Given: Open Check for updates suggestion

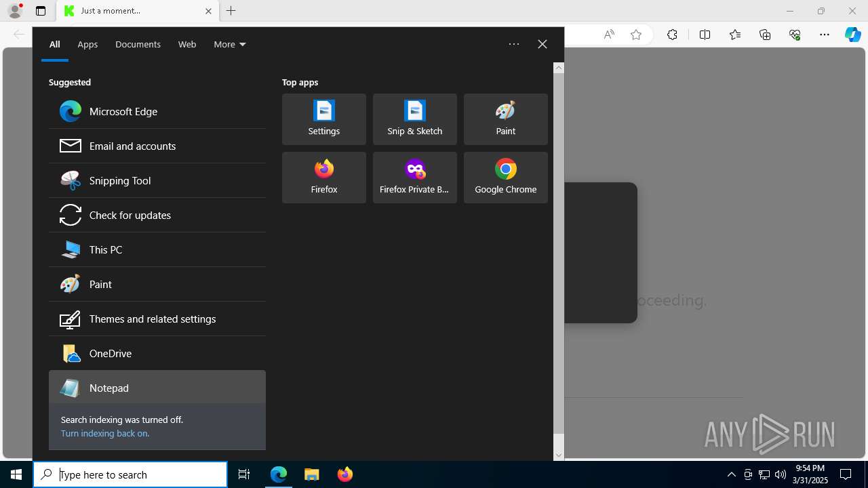Looking at the screenshot, I should (x=157, y=215).
